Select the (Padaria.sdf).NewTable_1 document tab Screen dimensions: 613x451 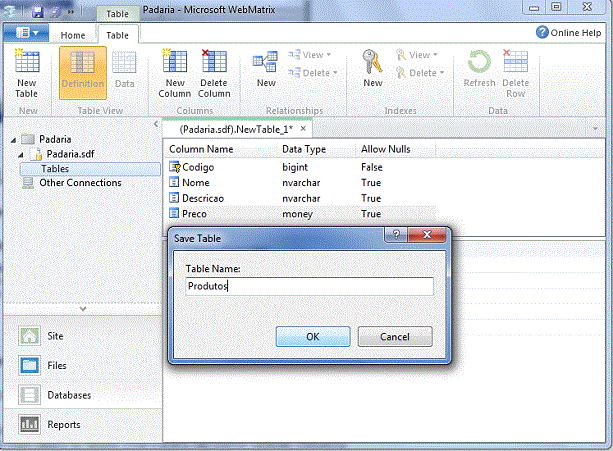click(236, 129)
